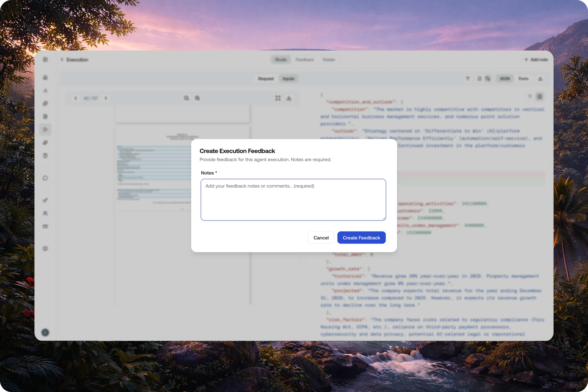Switch output view to JSON
Viewport: 588px width, 392px height.
coord(505,79)
